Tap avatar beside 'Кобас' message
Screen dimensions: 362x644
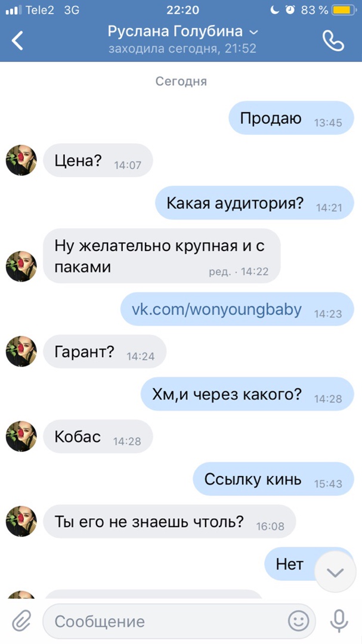click(21, 436)
